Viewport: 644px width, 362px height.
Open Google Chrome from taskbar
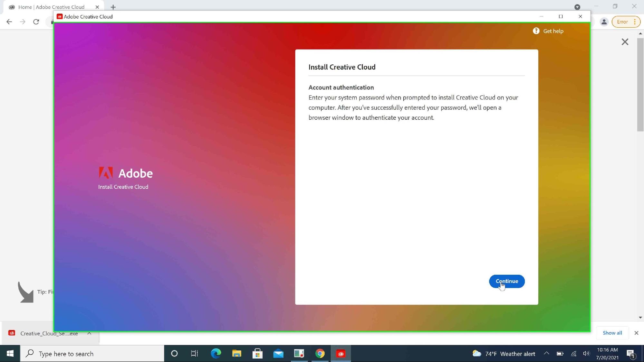pyautogui.click(x=320, y=354)
